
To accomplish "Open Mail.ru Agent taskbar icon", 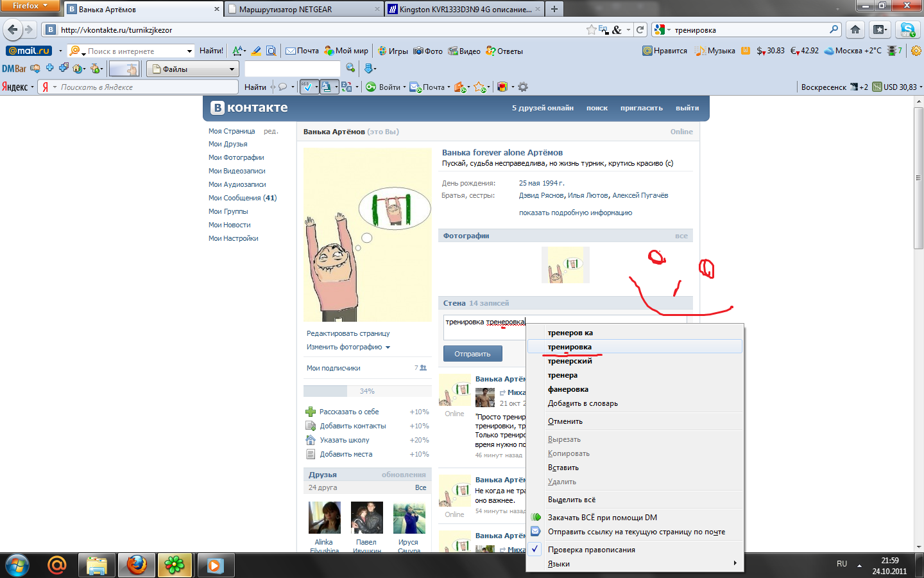I will (x=57, y=565).
